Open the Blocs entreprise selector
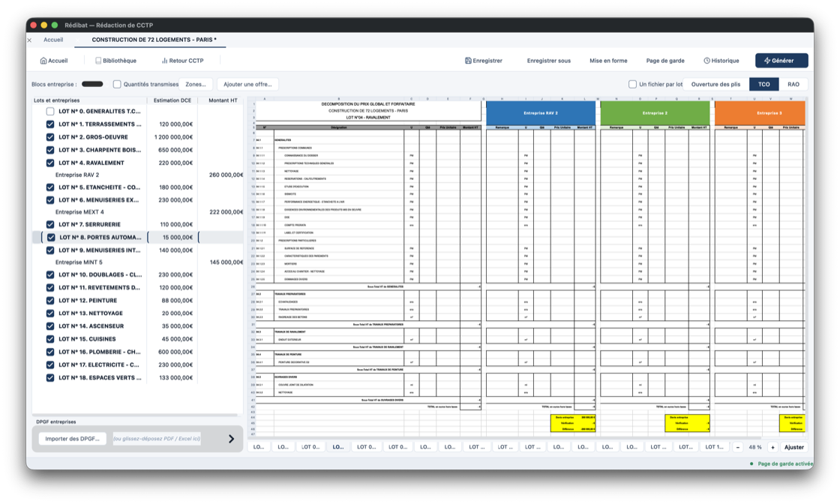The height and width of the screenshot is (504, 840). click(x=92, y=84)
